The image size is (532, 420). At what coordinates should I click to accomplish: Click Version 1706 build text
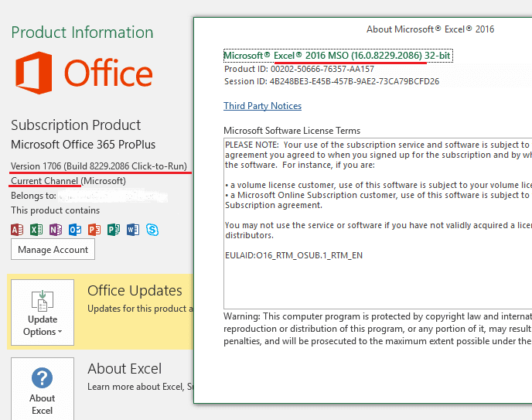pos(99,166)
